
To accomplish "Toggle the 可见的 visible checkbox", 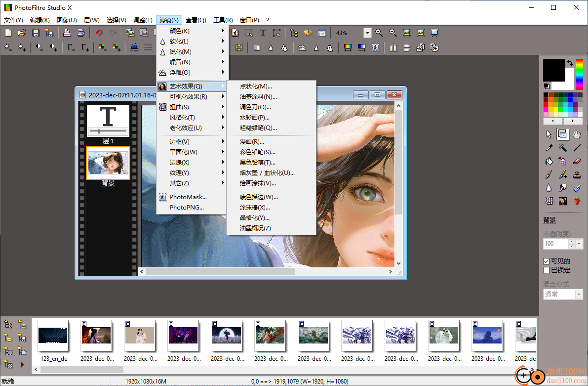I will [x=547, y=261].
